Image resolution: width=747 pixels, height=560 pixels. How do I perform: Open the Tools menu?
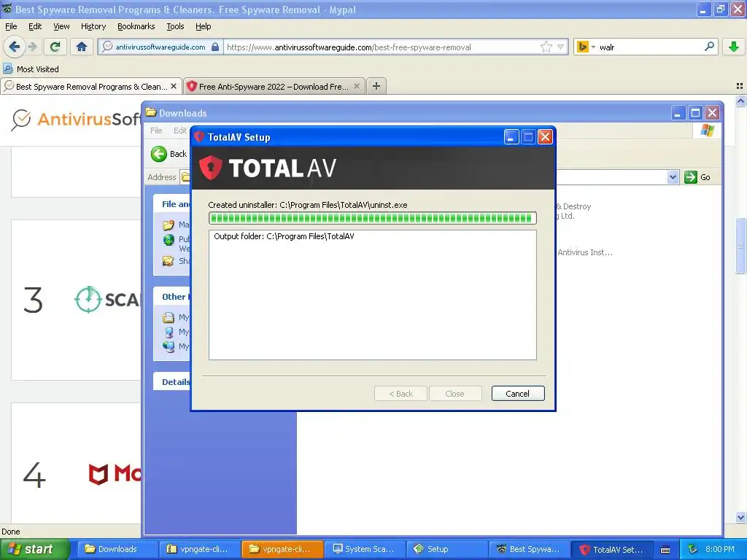coord(175,26)
